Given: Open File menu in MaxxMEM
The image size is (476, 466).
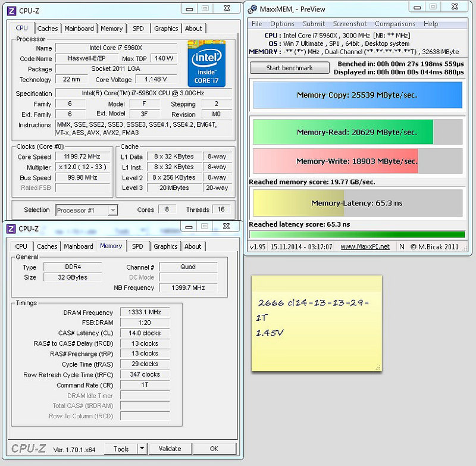Looking at the screenshot, I should pos(256,24).
